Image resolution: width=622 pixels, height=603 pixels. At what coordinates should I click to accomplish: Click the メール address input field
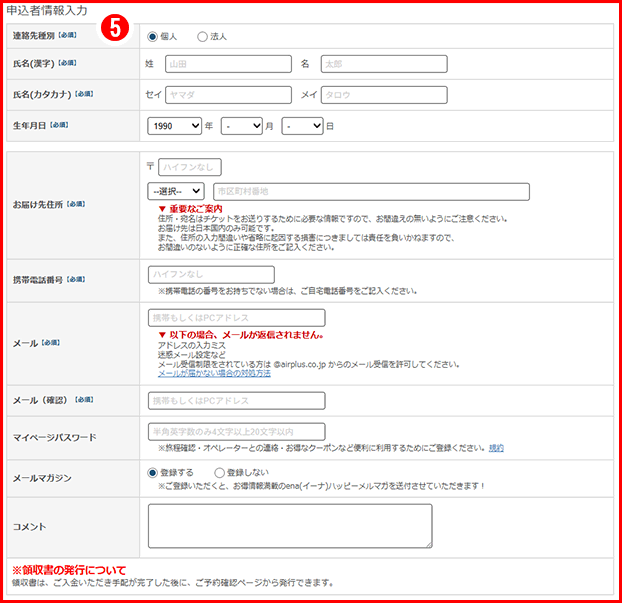pyautogui.click(x=236, y=317)
